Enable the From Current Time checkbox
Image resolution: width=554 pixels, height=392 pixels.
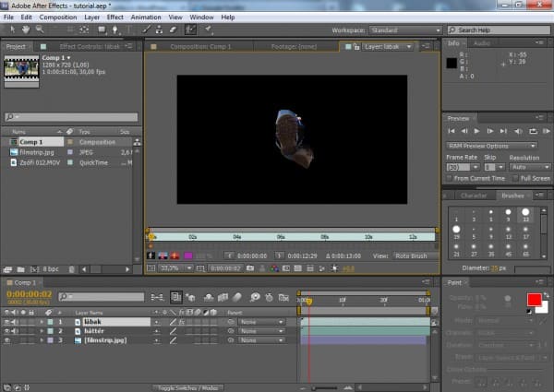451,178
